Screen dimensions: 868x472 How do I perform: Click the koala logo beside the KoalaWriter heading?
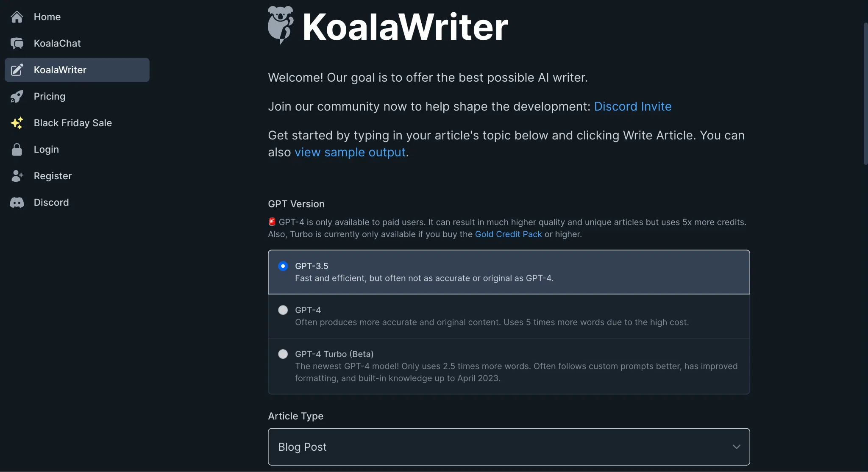click(x=281, y=25)
